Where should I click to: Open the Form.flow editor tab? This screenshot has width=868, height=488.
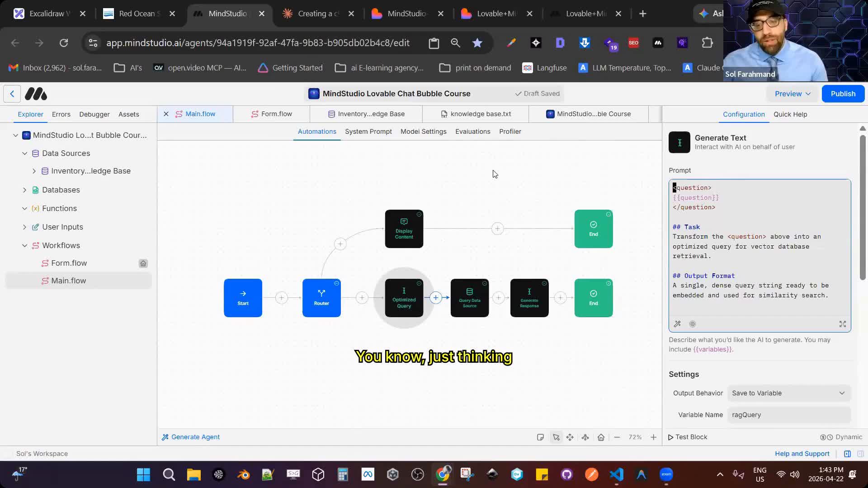click(x=272, y=114)
